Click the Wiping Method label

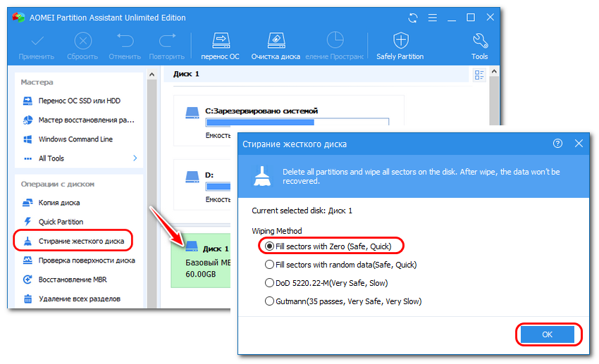[x=277, y=231]
